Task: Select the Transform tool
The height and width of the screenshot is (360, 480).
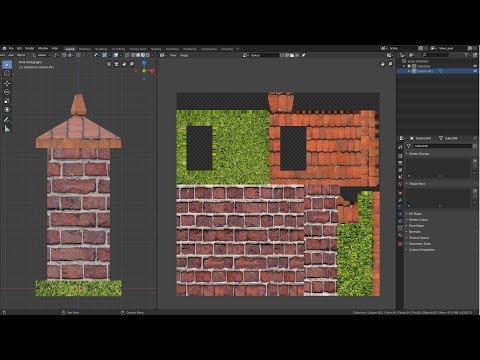Action: point(7,110)
